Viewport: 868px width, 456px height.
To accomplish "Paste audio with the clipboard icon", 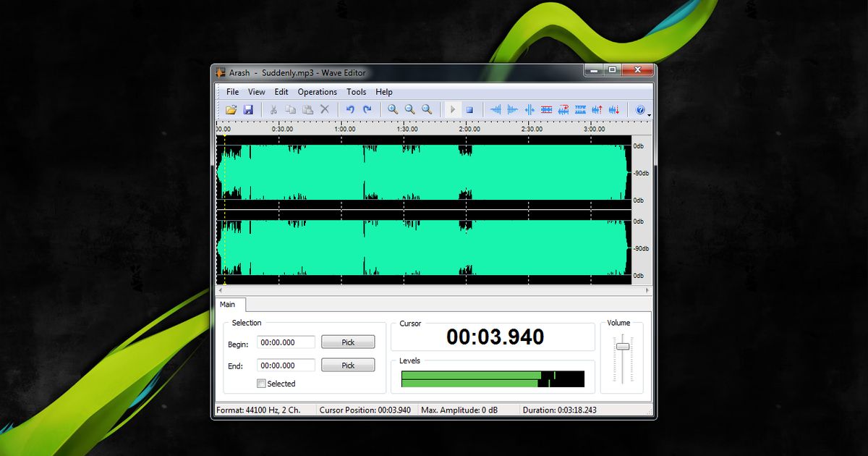I will (x=307, y=109).
